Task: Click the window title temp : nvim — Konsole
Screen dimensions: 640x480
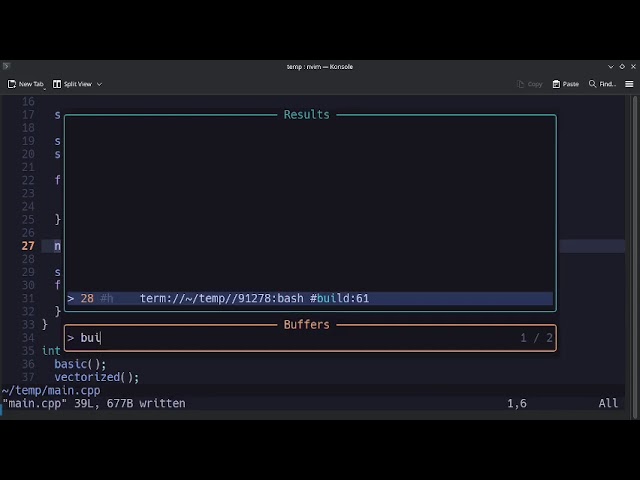Action: [x=320, y=67]
